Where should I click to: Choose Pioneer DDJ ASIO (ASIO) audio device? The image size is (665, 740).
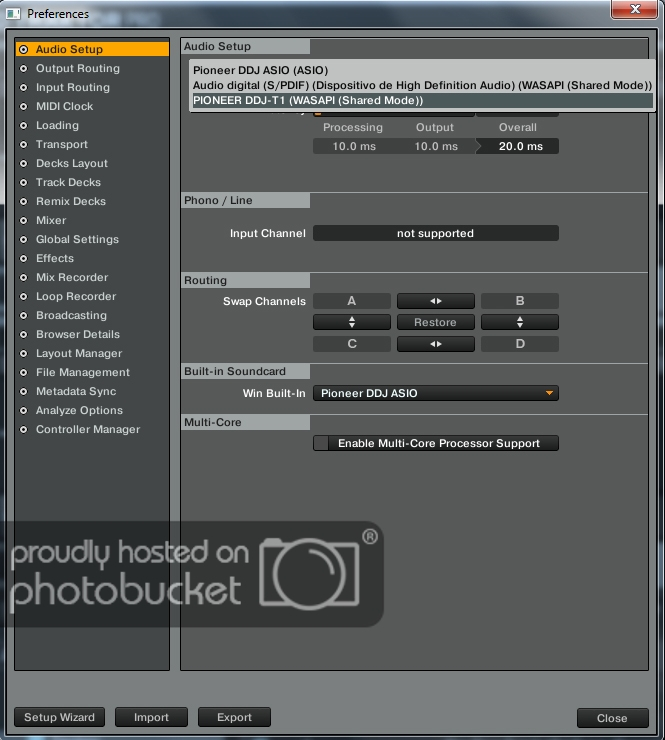(422, 70)
